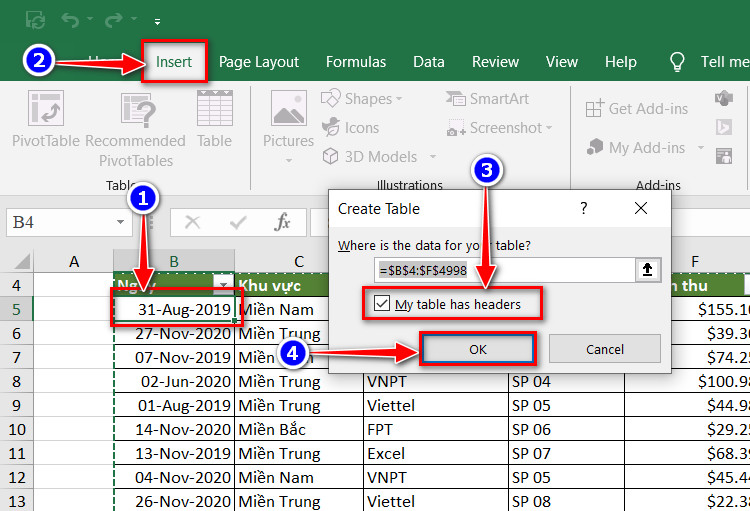This screenshot has width=750, height=511.
Task: Click the Shapes icon
Action: [331, 99]
